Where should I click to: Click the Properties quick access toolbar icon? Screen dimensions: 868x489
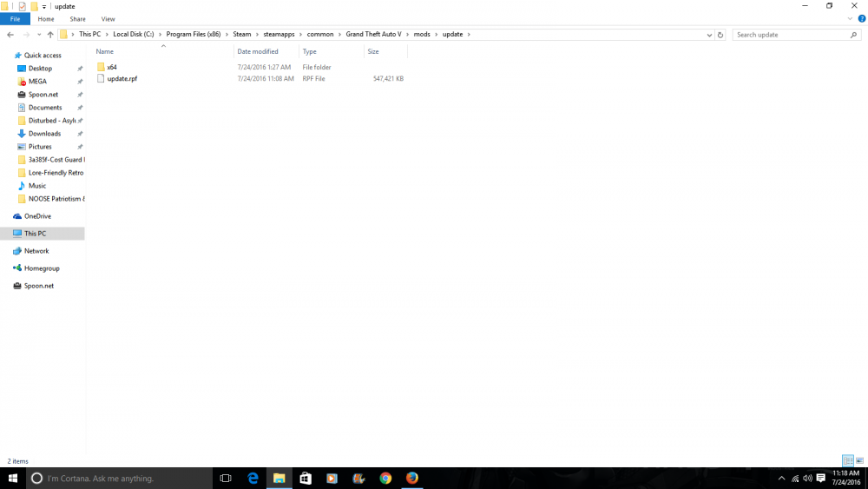(x=23, y=7)
